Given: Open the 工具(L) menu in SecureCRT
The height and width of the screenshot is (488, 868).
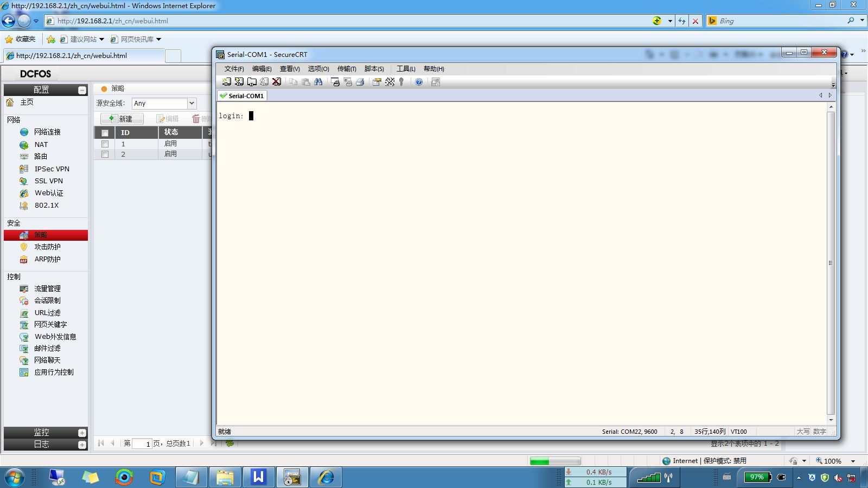Looking at the screenshot, I should click(406, 69).
